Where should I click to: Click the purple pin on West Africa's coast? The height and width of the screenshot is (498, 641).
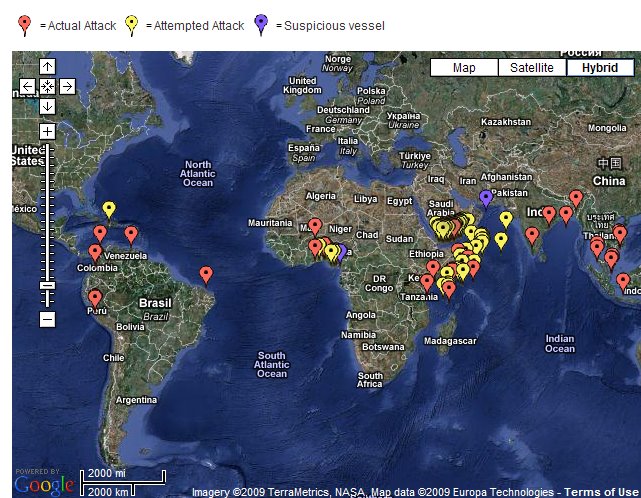point(343,252)
